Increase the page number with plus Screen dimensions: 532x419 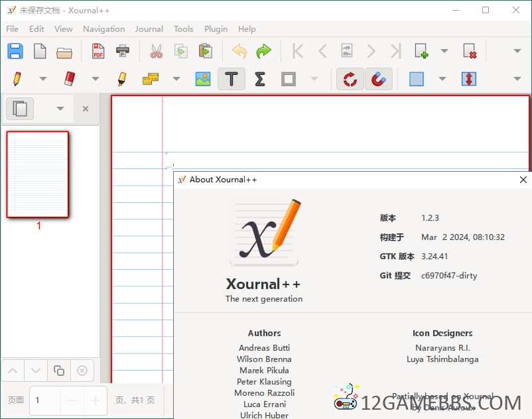(x=96, y=400)
